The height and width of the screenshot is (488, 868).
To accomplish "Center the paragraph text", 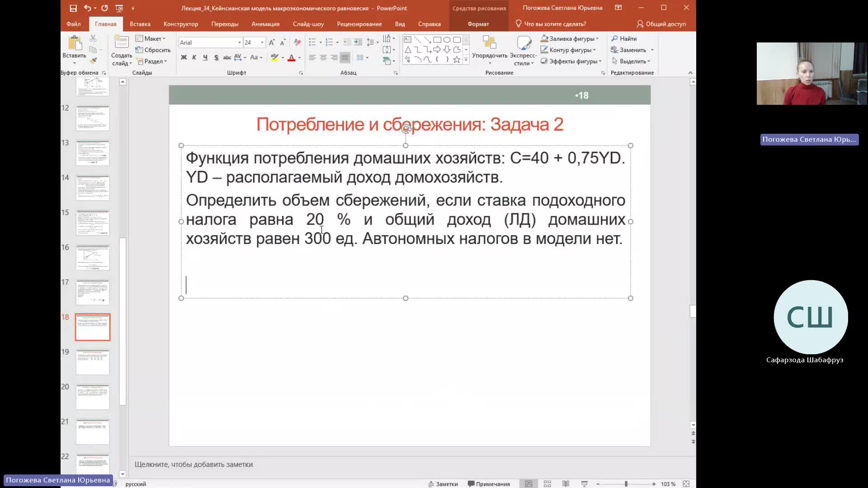I will pos(323,57).
